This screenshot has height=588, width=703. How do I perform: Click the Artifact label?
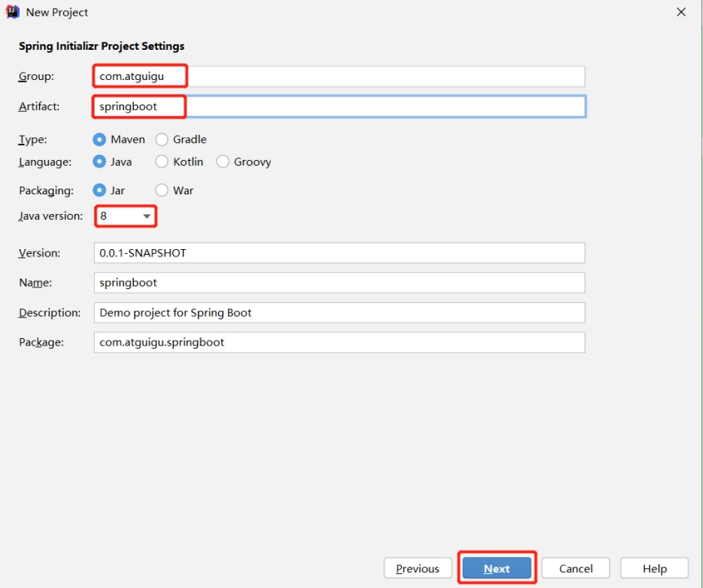(x=39, y=106)
